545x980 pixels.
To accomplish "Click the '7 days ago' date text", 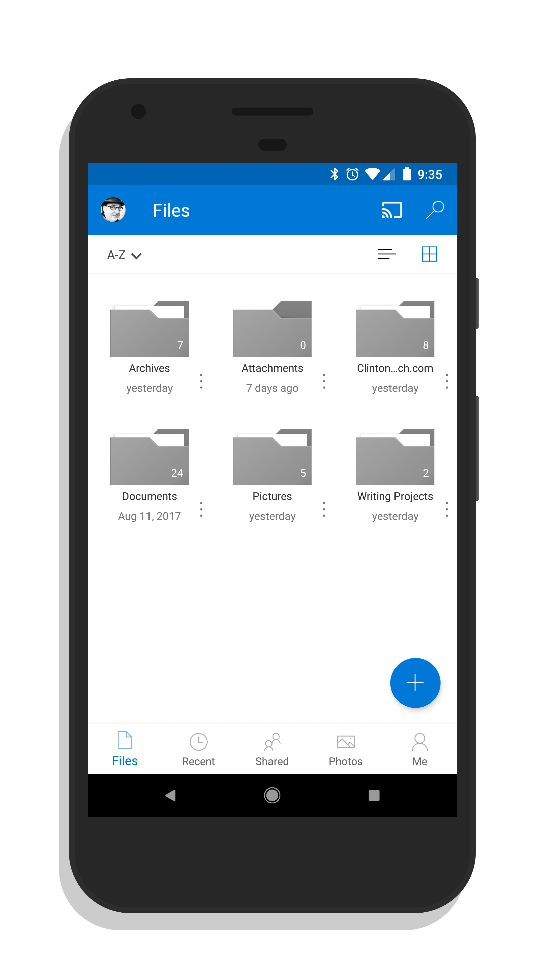I will coord(272,388).
